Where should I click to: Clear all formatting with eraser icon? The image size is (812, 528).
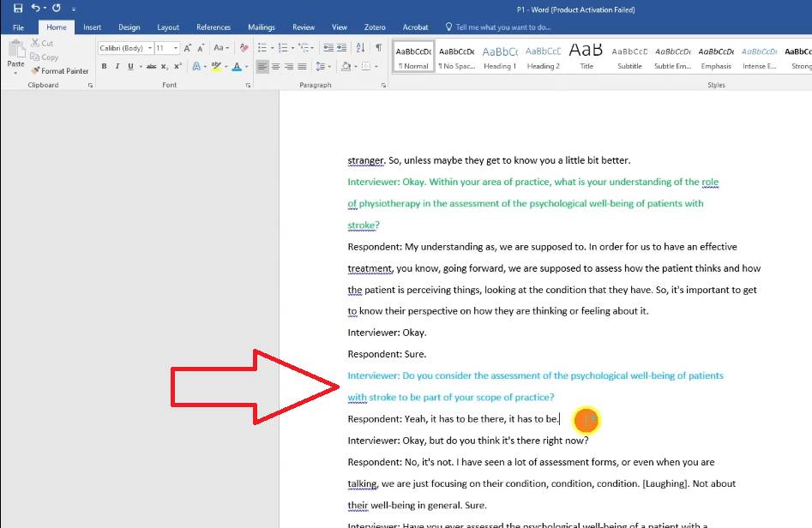click(x=244, y=48)
